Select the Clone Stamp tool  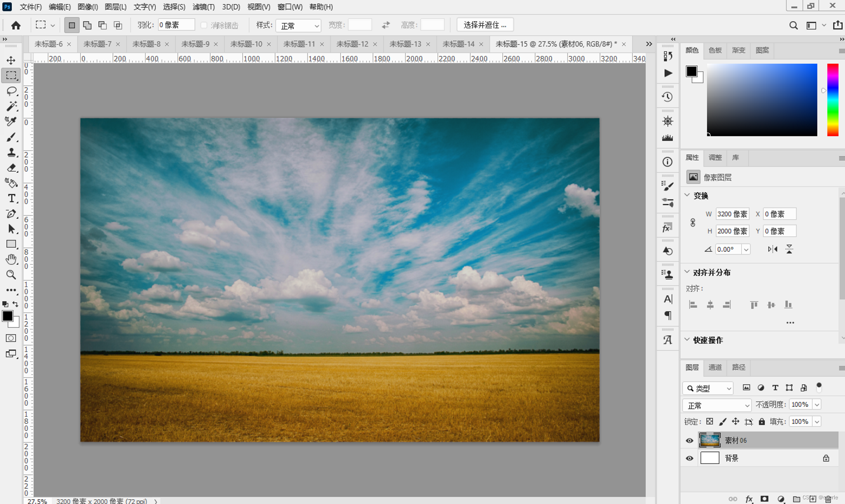point(11,152)
